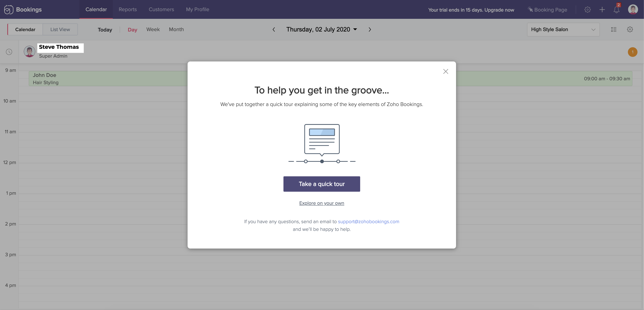644x310 pixels.
Task: Select the Week view option
Action: click(x=153, y=30)
